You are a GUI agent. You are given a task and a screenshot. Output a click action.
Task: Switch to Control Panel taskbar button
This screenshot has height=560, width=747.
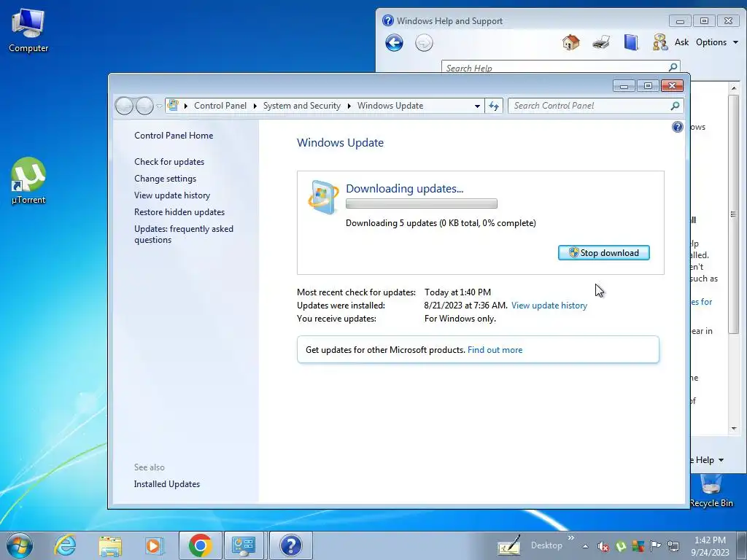(x=244, y=545)
